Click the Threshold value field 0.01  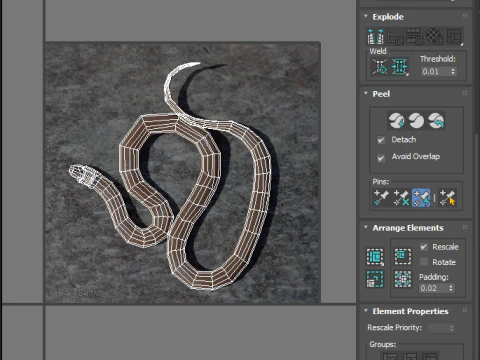(435, 71)
